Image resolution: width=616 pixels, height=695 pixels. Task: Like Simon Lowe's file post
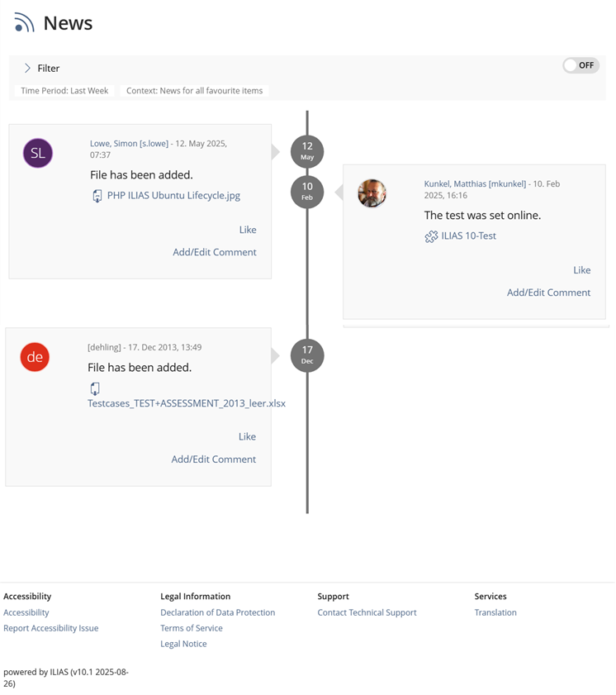click(247, 230)
